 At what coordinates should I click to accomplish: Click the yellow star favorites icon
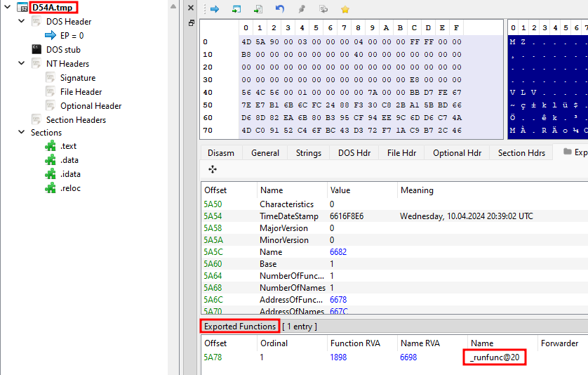(345, 9)
